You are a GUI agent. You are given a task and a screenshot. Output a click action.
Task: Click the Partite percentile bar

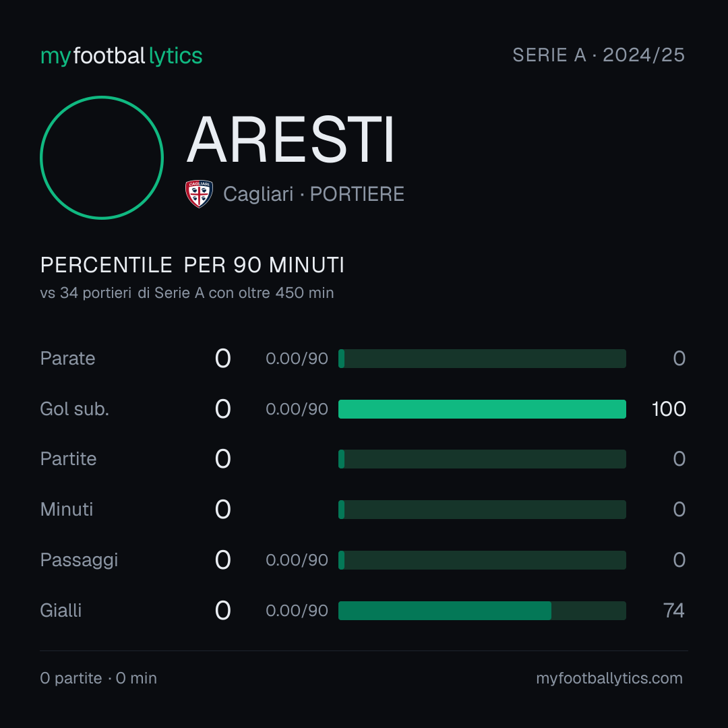pos(482,459)
